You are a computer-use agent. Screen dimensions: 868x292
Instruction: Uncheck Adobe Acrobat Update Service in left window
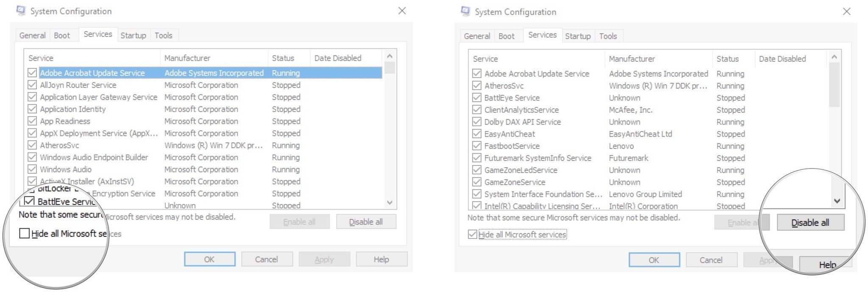point(32,73)
